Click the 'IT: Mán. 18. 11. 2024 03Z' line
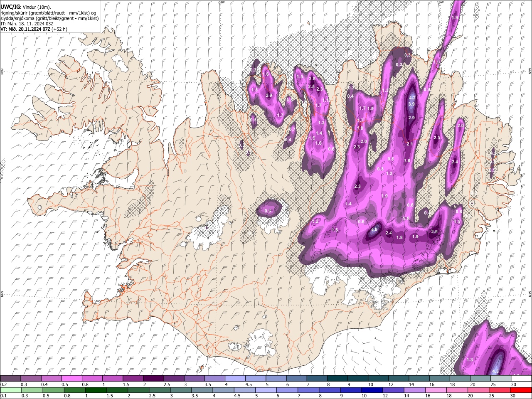The image size is (532, 399). tap(27, 24)
